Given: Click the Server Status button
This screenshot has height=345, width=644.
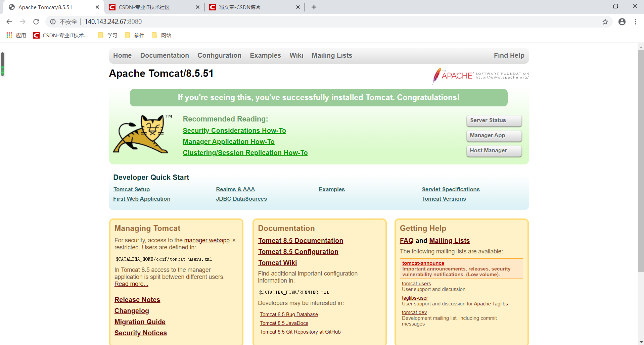Looking at the screenshot, I should [494, 120].
